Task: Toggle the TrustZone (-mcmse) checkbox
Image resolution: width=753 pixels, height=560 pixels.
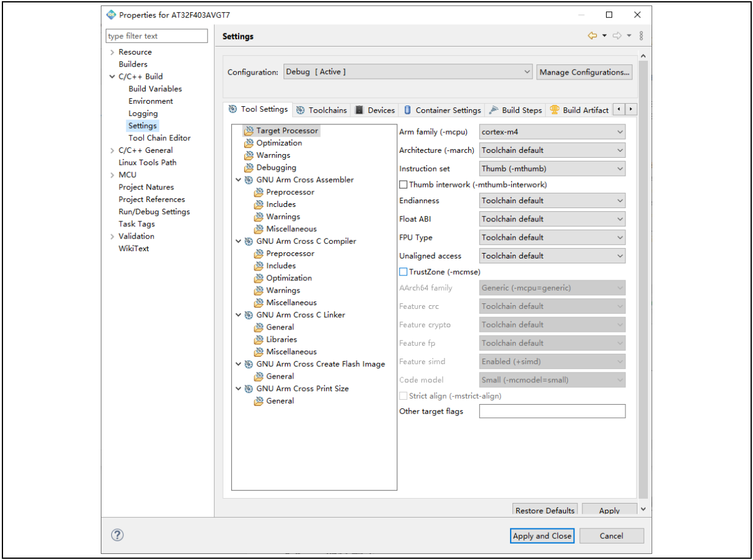Action: point(403,272)
